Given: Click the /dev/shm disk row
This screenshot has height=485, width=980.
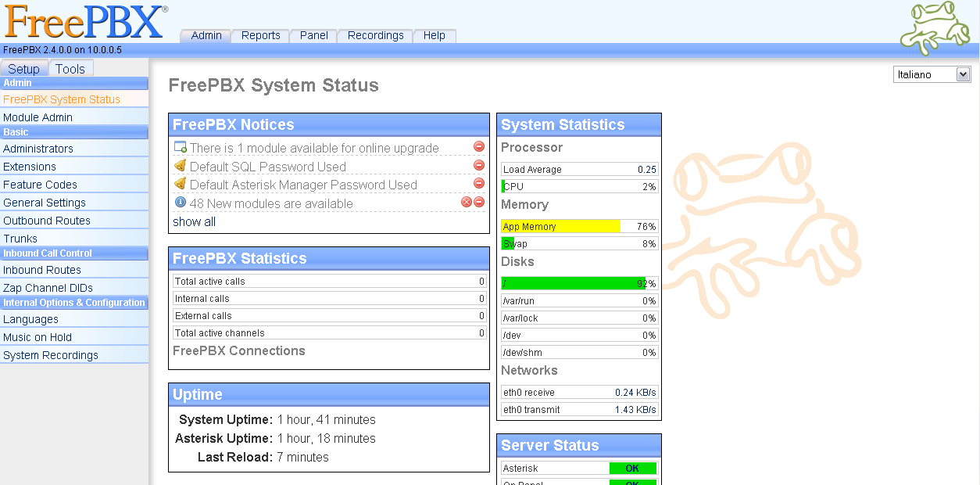Looking at the screenshot, I should click(579, 353).
